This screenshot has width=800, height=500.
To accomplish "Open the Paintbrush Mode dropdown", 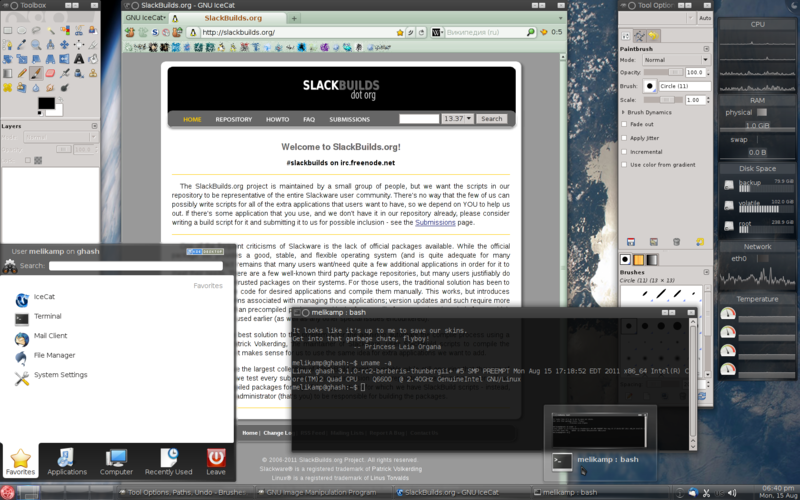I will coord(676,60).
